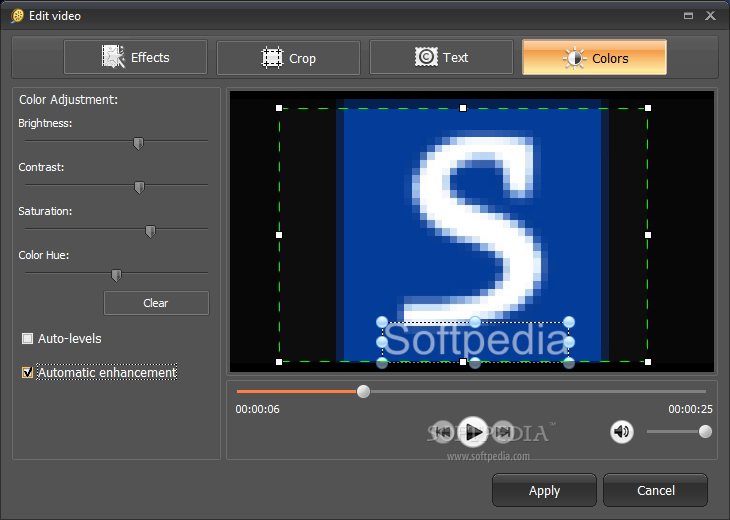This screenshot has height=520, width=730.
Task: Mute audio with the speaker icon
Action: 622,432
